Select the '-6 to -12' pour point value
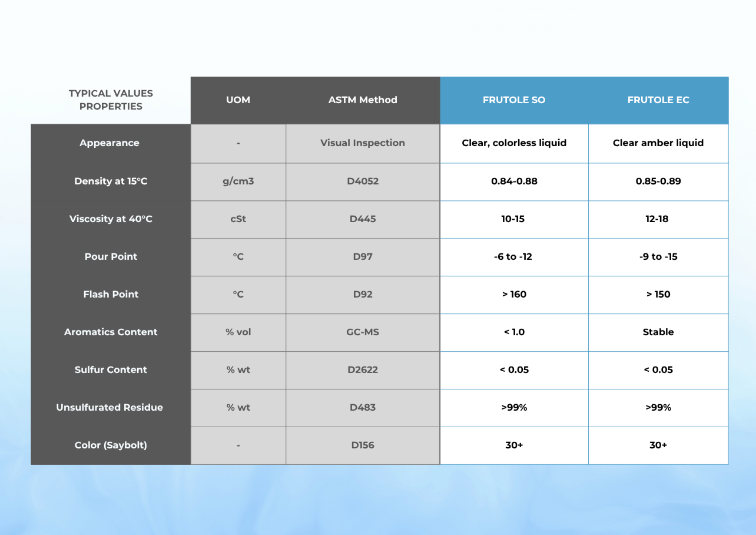 (x=513, y=257)
